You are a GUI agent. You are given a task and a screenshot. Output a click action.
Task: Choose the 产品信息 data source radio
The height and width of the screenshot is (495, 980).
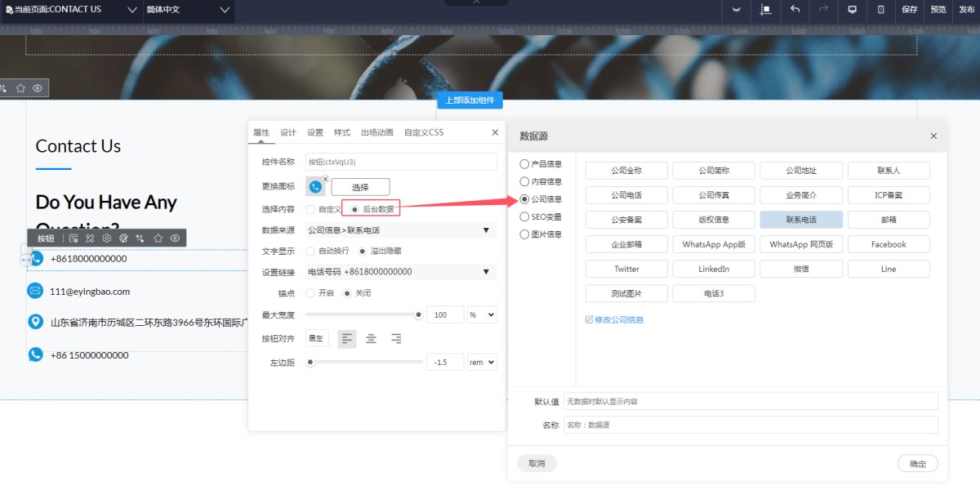[524, 164]
